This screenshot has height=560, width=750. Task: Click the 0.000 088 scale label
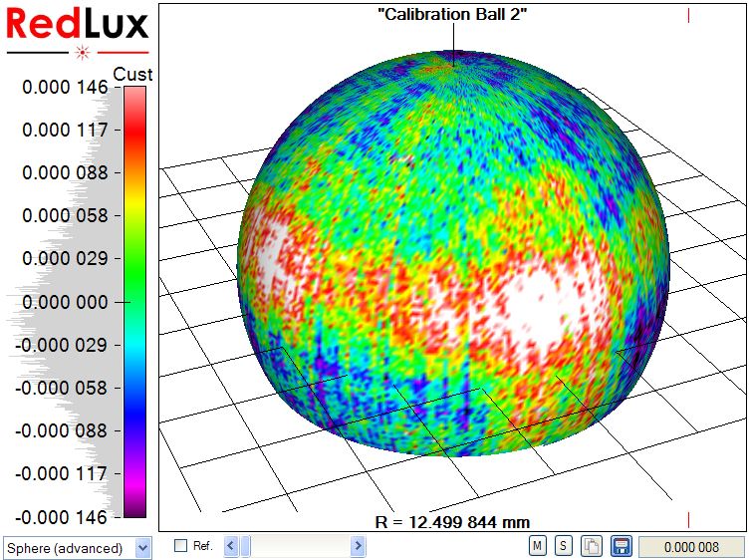point(65,172)
